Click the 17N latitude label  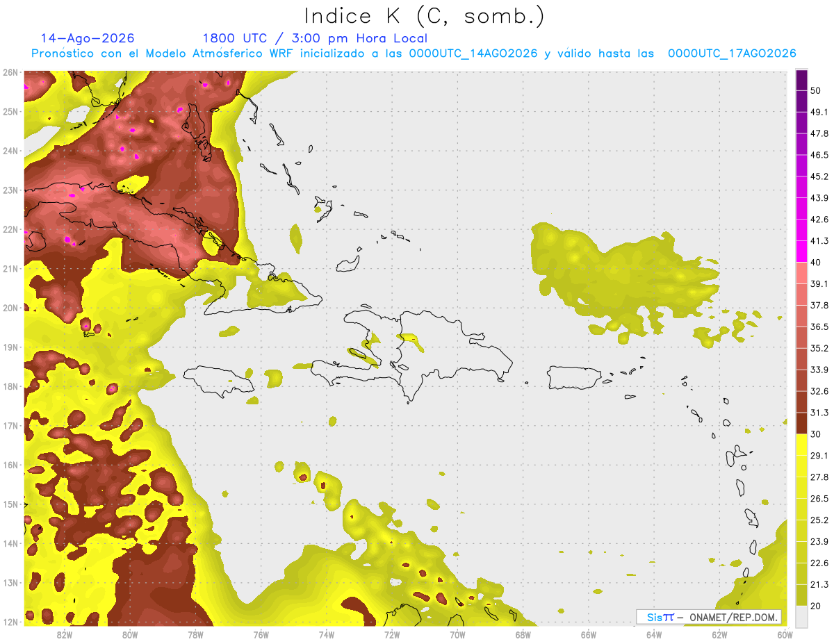pos(10,425)
